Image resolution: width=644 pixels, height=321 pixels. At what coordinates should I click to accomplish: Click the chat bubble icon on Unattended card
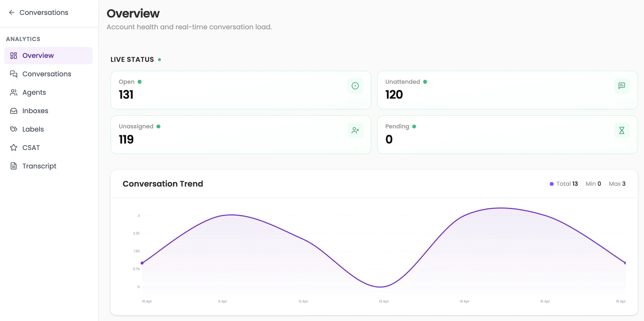[x=621, y=86]
